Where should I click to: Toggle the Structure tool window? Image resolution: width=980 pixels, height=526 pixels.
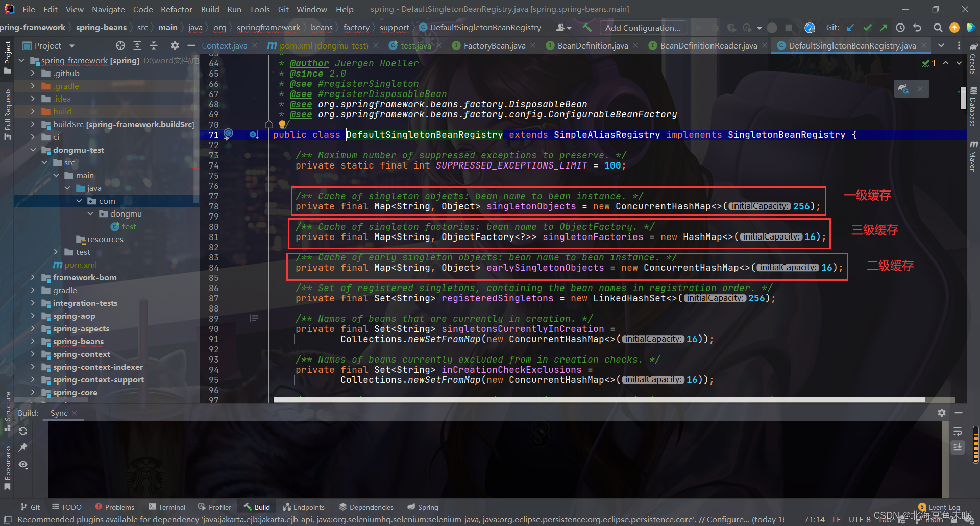pyautogui.click(x=7, y=411)
